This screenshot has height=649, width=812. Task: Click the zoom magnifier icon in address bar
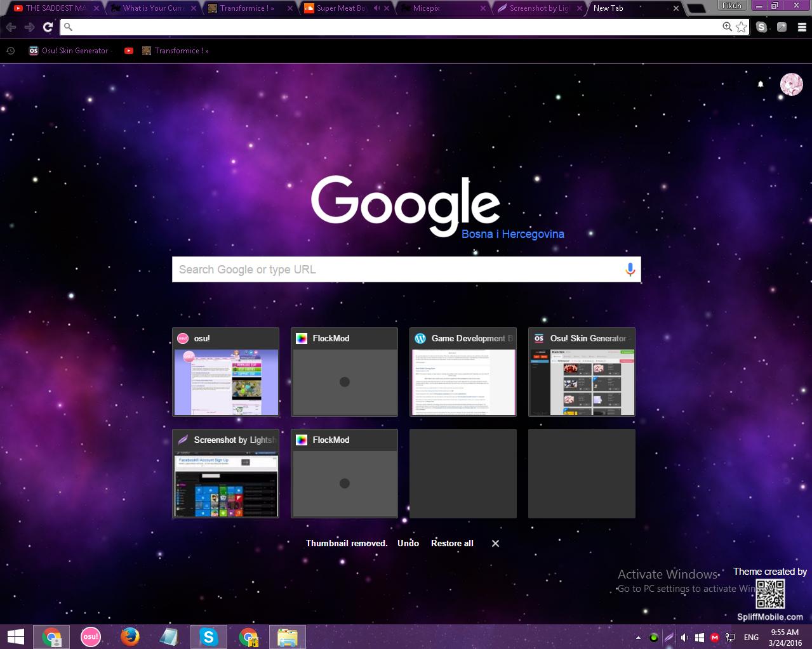[x=727, y=27]
